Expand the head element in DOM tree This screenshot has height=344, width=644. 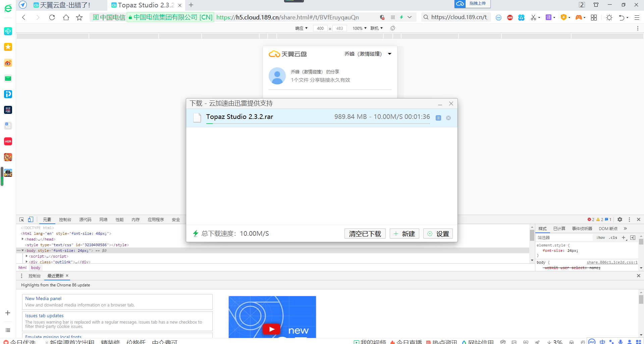(22, 239)
